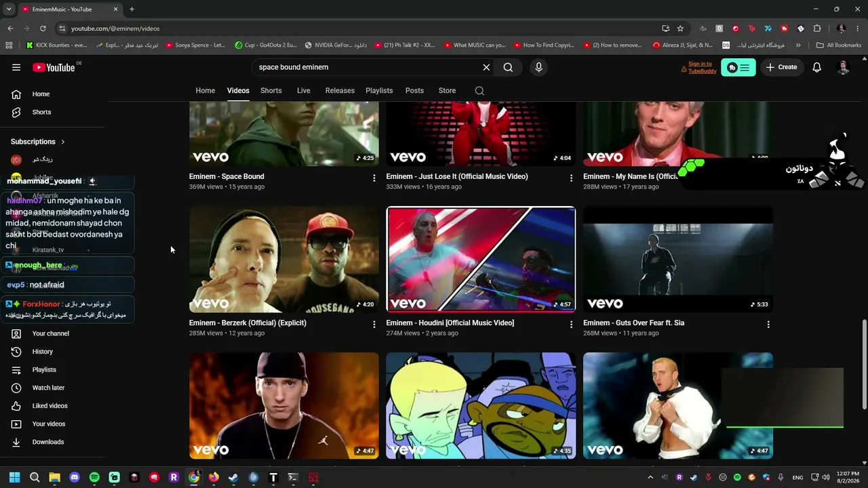This screenshot has width=868, height=488.
Task: Open Spotify from the taskbar
Action: pyautogui.click(x=94, y=477)
